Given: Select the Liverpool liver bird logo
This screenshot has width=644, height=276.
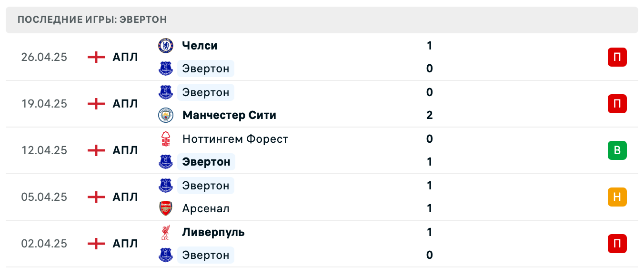Looking at the screenshot, I should [165, 232].
